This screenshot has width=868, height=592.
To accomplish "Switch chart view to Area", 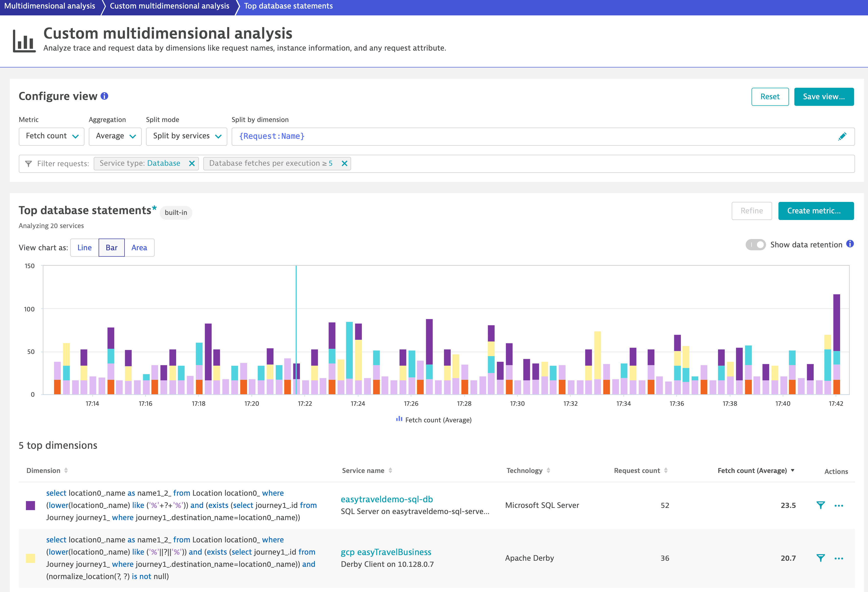I will pyautogui.click(x=139, y=247).
